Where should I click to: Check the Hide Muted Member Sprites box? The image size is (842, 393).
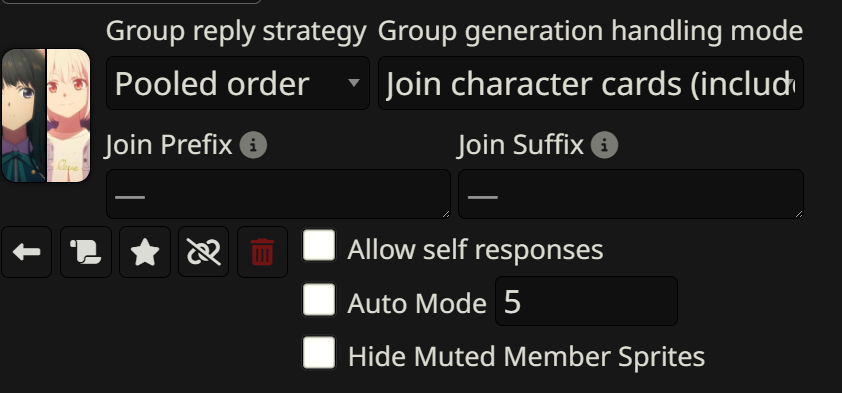coord(319,353)
